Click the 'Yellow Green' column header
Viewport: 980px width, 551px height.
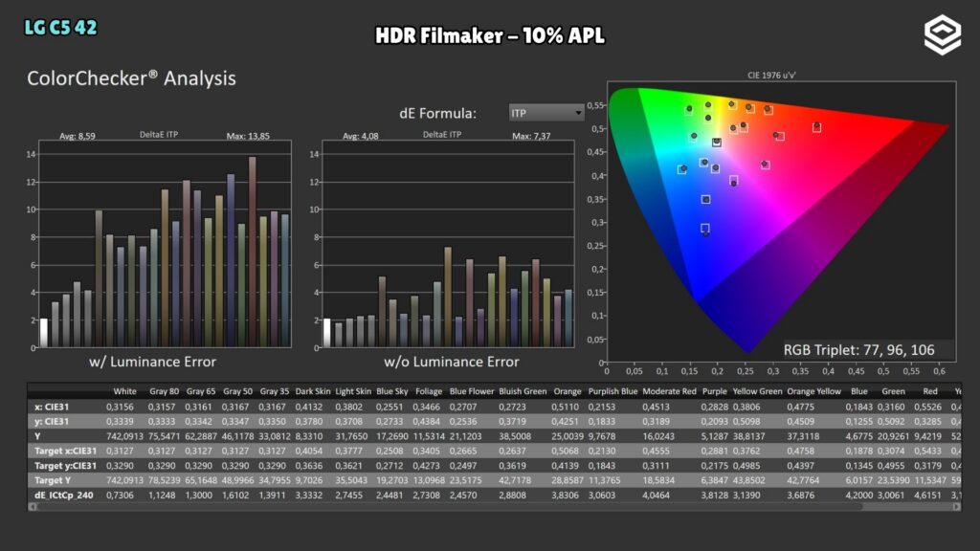click(758, 391)
